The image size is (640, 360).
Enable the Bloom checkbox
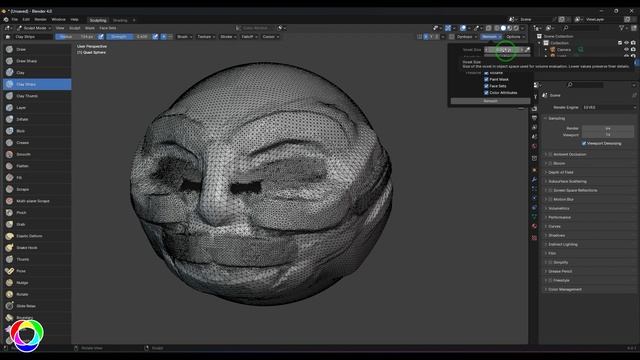(x=550, y=163)
